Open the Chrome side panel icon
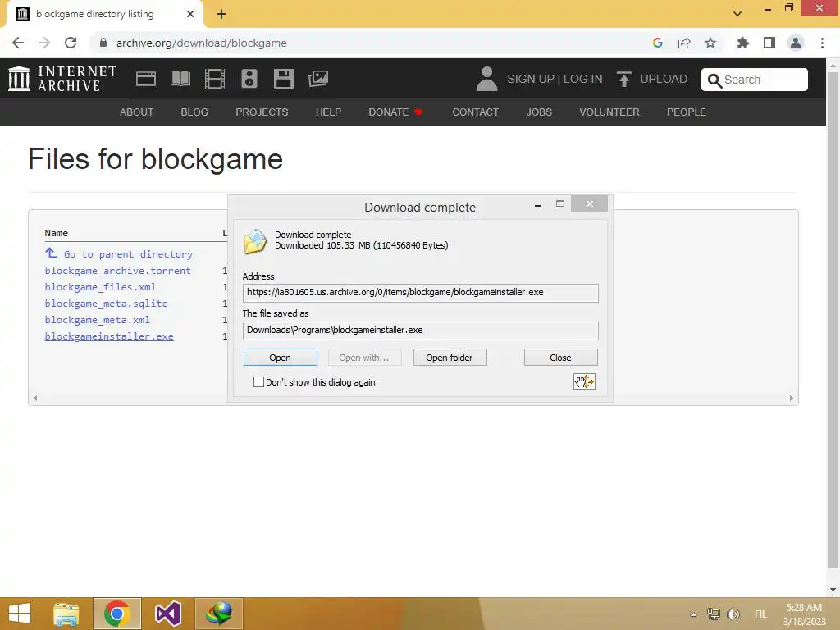This screenshot has height=630, width=840. point(769,43)
